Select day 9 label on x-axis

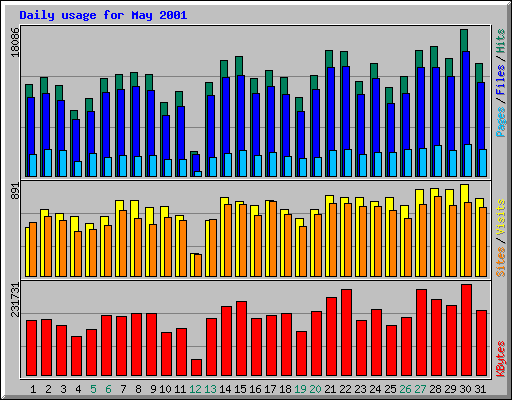coord(153,389)
